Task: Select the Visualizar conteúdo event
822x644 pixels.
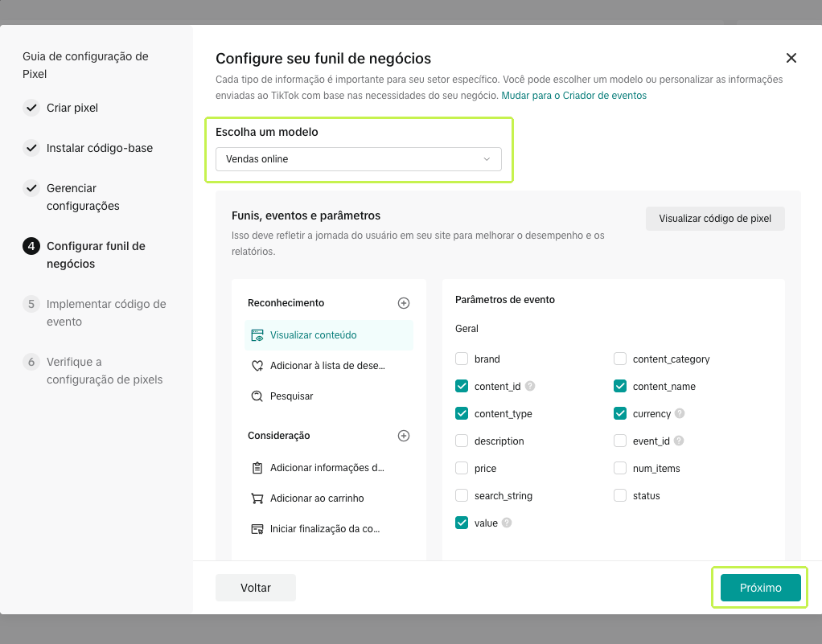Action: tap(329, 335)
